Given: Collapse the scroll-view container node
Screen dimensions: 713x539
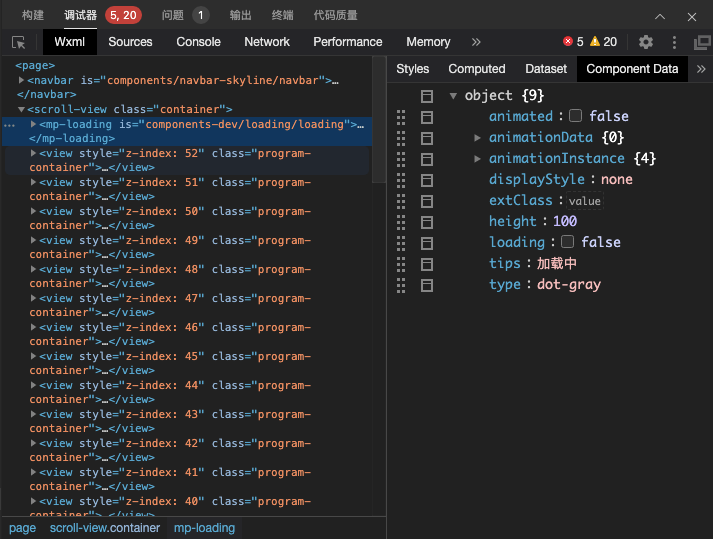Looking at the screenshot, I should [21, 109].
